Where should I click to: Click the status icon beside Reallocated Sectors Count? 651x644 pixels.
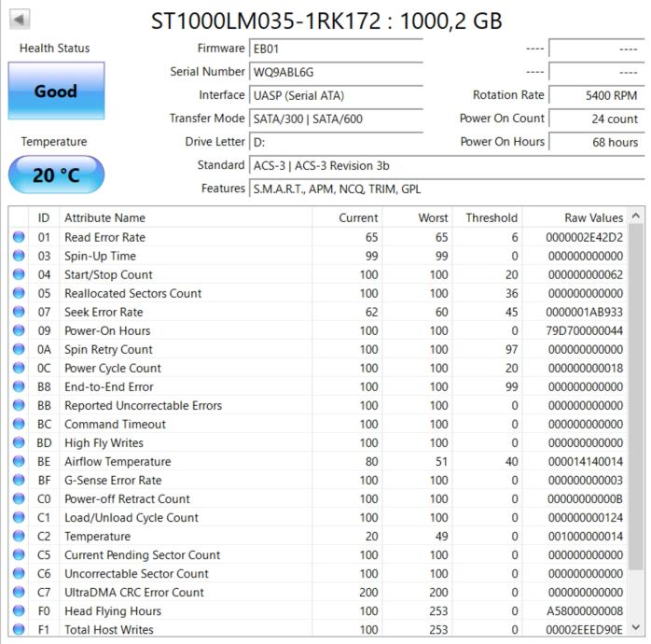click(19, 293)
